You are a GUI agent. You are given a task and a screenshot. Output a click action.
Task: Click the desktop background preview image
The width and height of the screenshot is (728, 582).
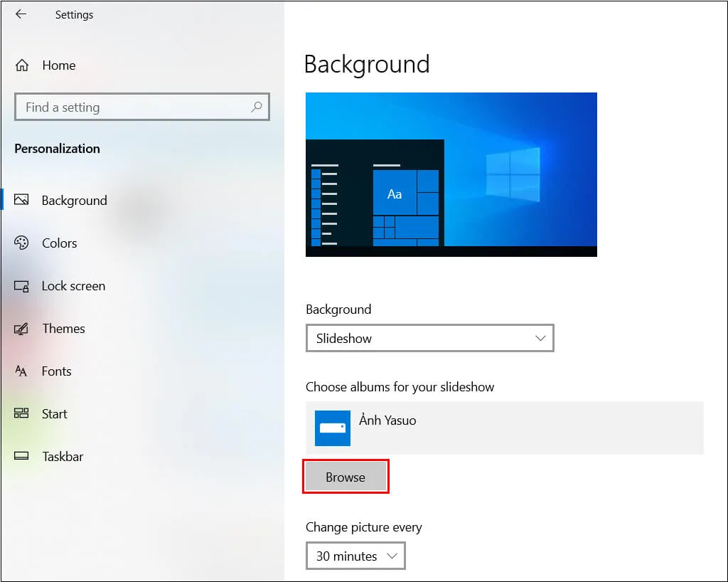451,174
